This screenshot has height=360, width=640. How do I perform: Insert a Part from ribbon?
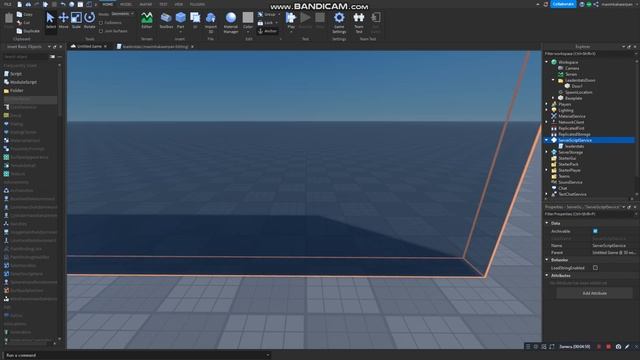pos(180,20)
